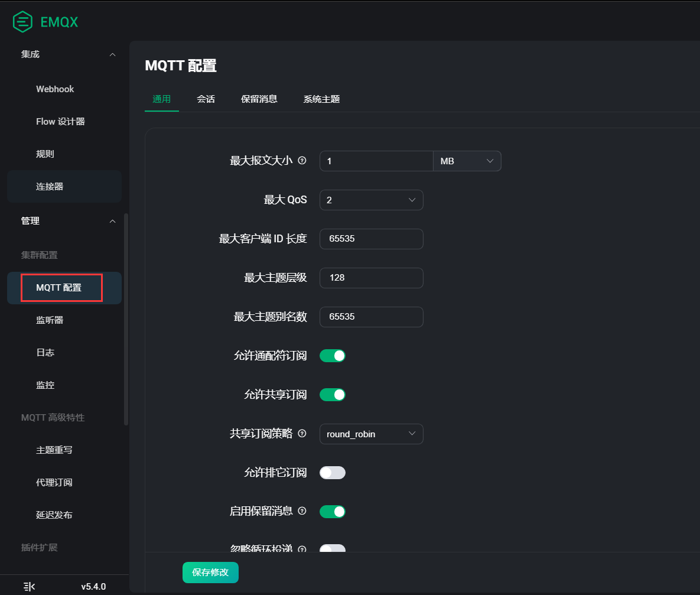
Task: Click the EMQX brand name link
Action: click(x=60, y=22)
